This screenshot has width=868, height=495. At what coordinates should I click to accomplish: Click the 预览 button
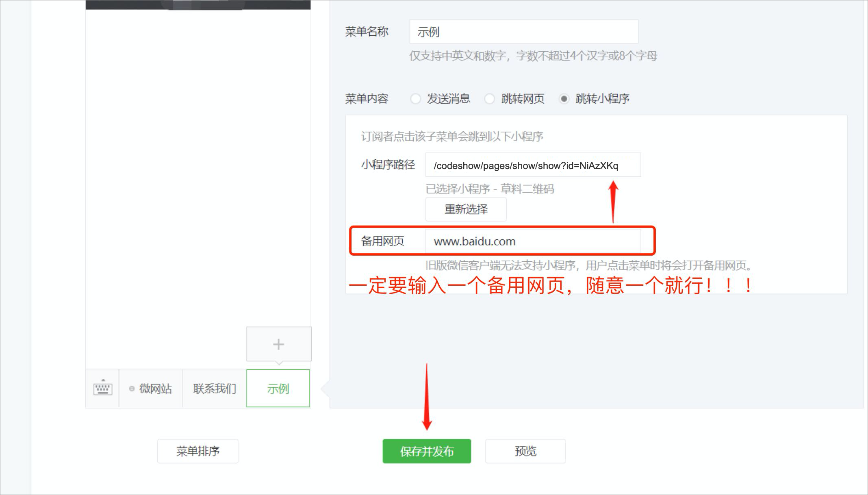point(525,451)
